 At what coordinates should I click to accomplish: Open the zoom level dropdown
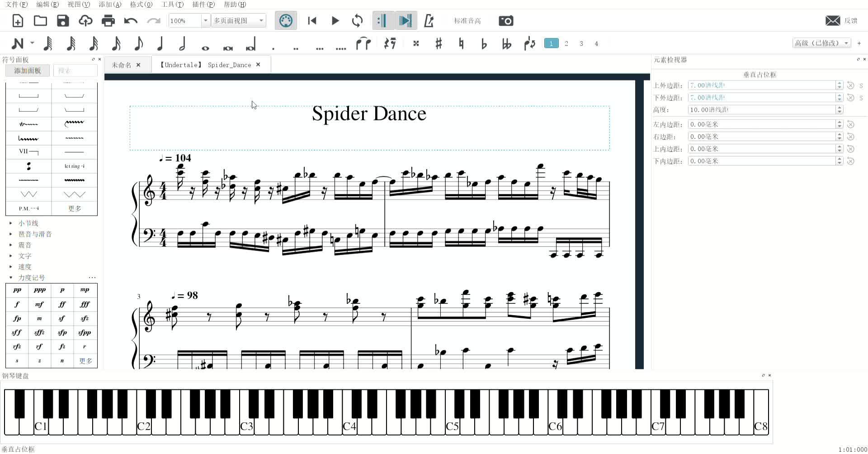pos(206,20)
